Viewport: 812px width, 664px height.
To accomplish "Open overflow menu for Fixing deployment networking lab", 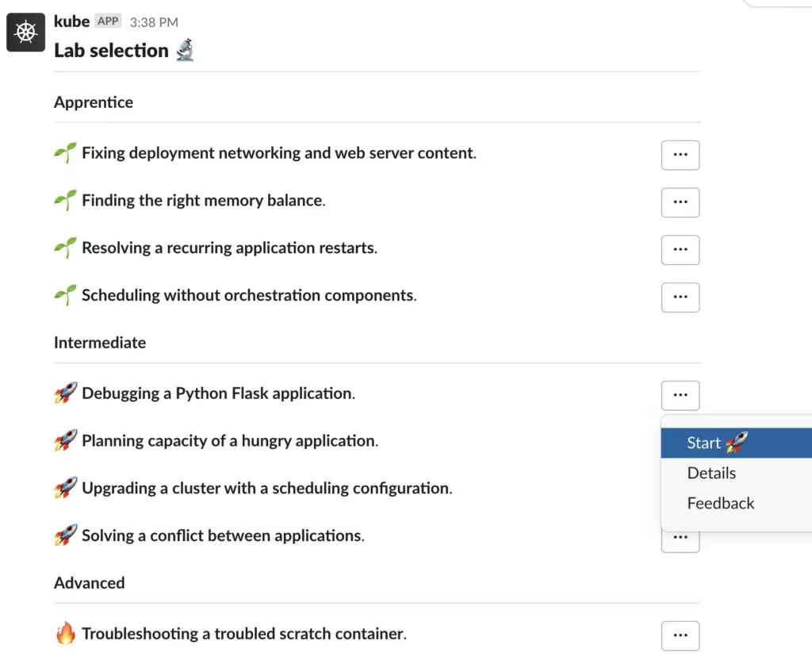I will [680, 155].
